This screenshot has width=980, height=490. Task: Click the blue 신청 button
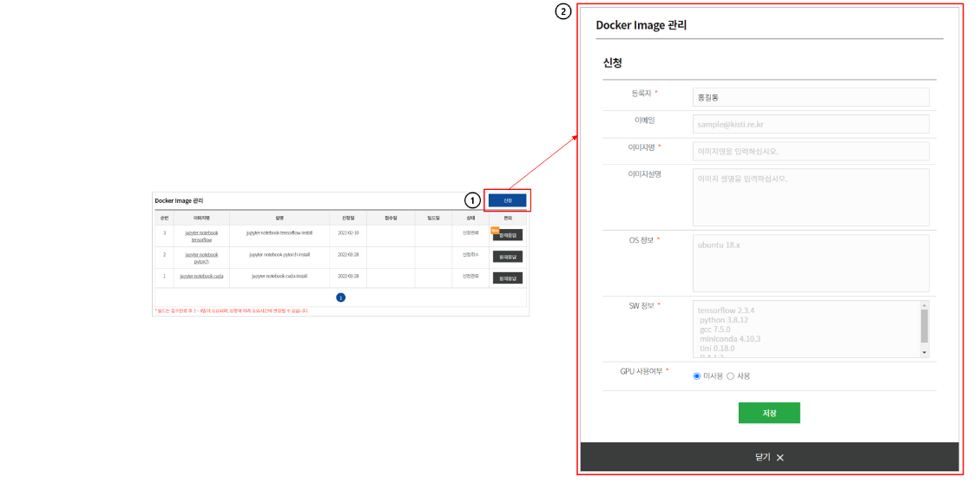click(x=507, y=200)
